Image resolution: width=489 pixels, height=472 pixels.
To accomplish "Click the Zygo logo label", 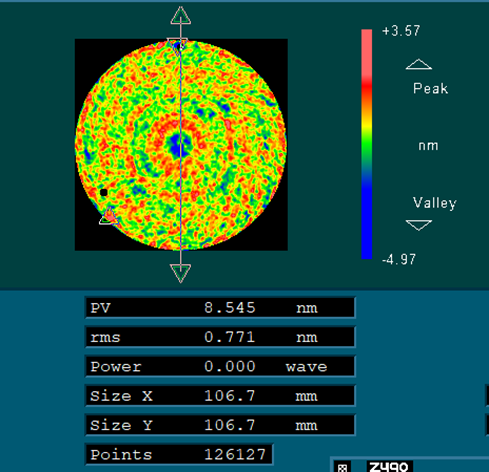I will click(x=389, y=466).
